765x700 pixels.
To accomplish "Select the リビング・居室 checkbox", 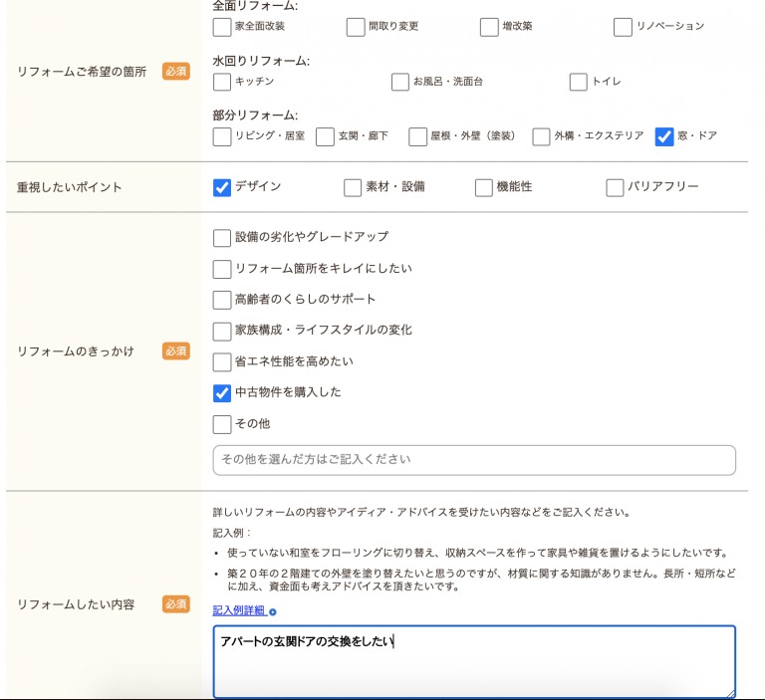I will 222,137.
